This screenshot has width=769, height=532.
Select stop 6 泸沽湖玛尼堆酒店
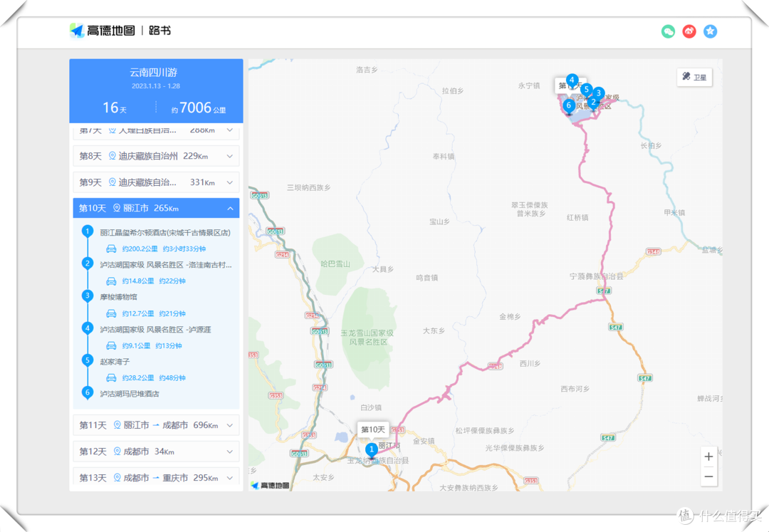coord(130,394)
